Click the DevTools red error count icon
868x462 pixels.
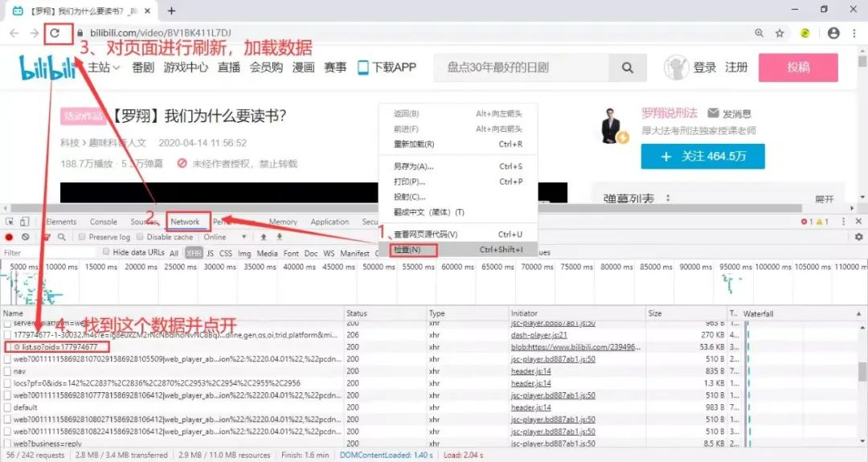pos(804,221)
